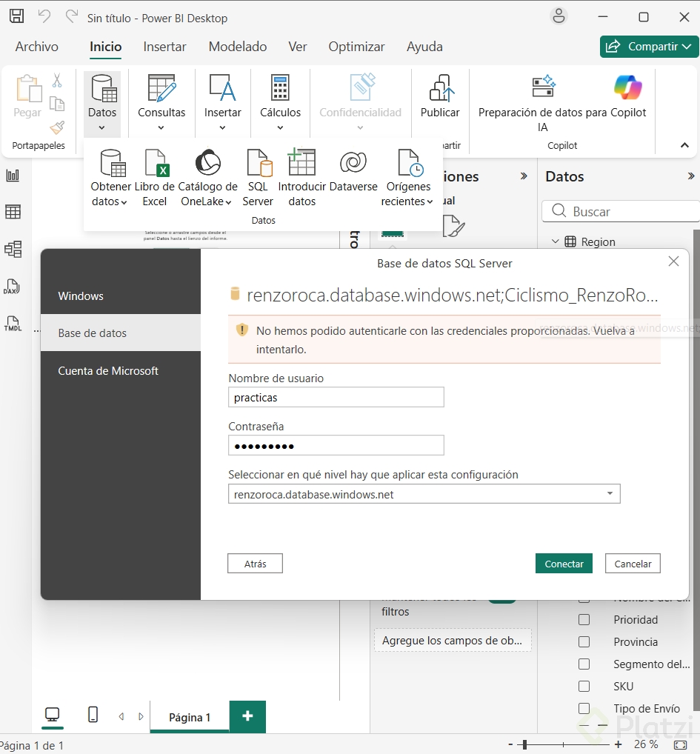Switch to the Optimizar ribbon tab
The image size is (700, 754).
356,47
